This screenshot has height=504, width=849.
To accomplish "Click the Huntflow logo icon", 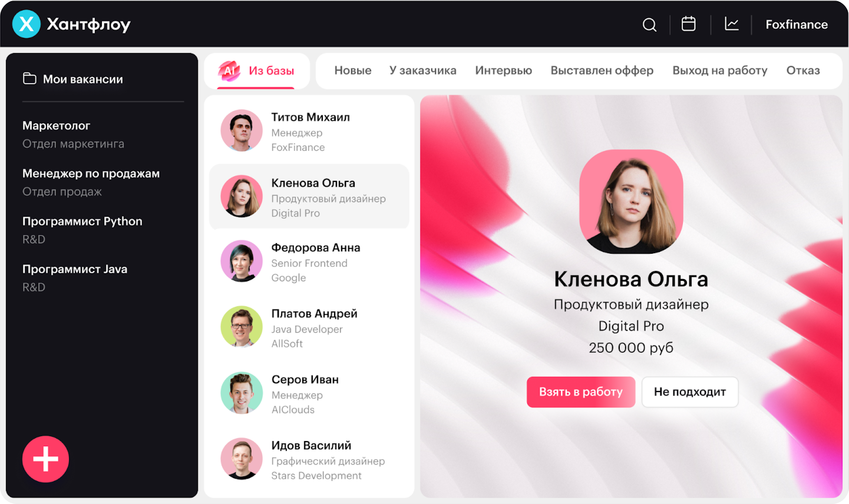I will 26,24.
